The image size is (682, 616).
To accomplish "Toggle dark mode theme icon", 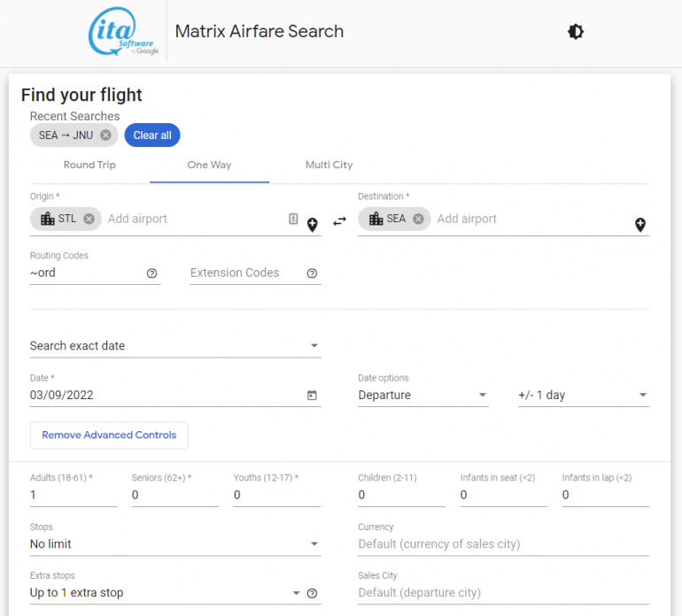I will 576,32.
